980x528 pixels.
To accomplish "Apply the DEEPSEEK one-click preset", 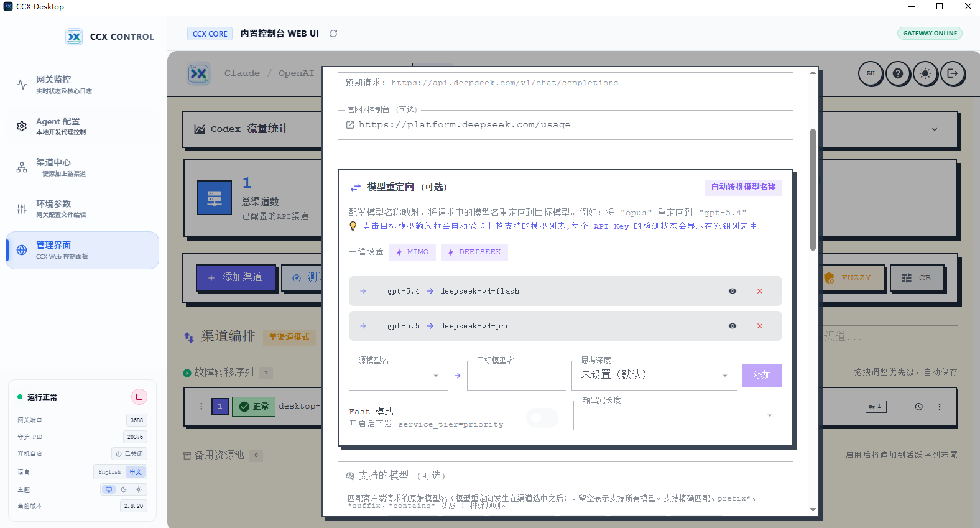I will (x=474, y=252).
